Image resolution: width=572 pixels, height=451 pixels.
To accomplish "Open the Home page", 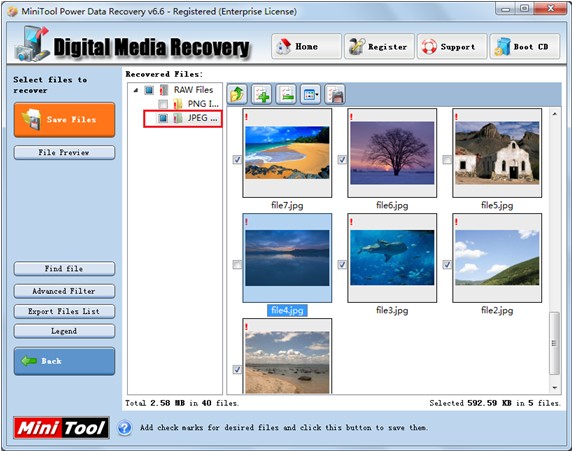I will pyautogui.click(x=306, y=46).
